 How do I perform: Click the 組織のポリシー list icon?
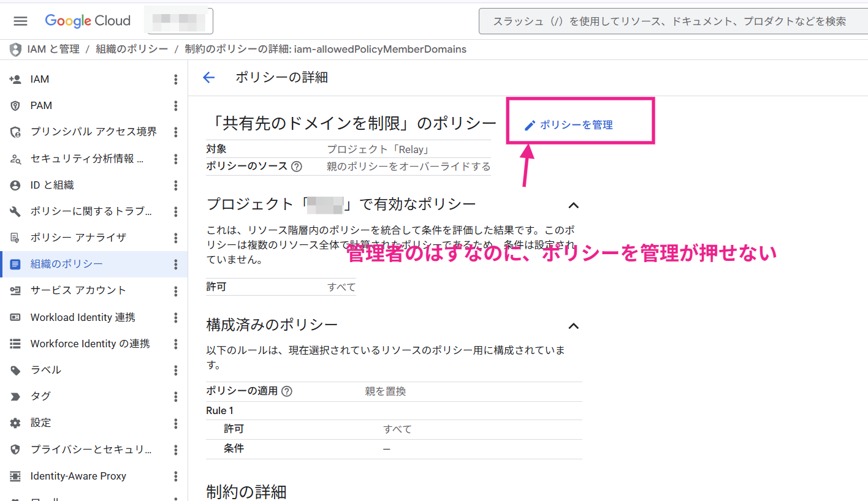16,264
